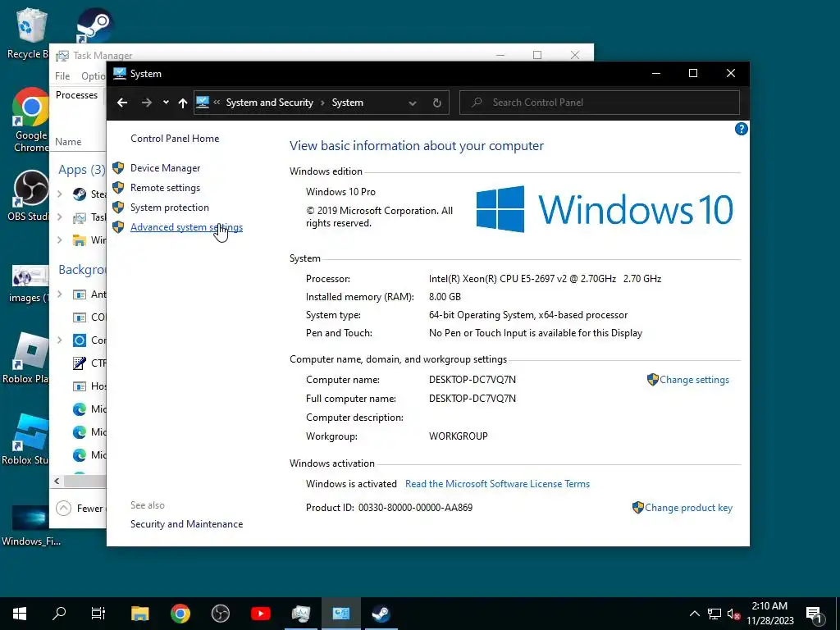The width and height of the screenshot is (840, 630).
Task: Open Task View on taskbar
Action: click(x=98, y=614)
